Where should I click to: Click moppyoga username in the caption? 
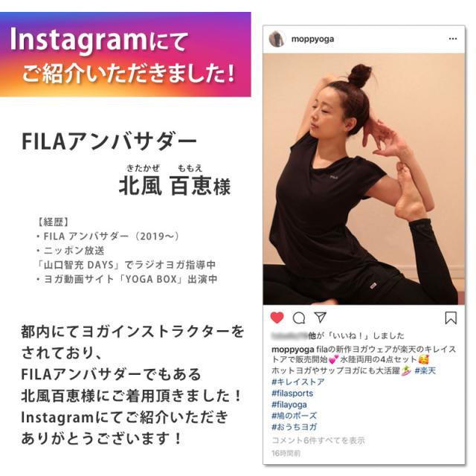coord(292,349)
